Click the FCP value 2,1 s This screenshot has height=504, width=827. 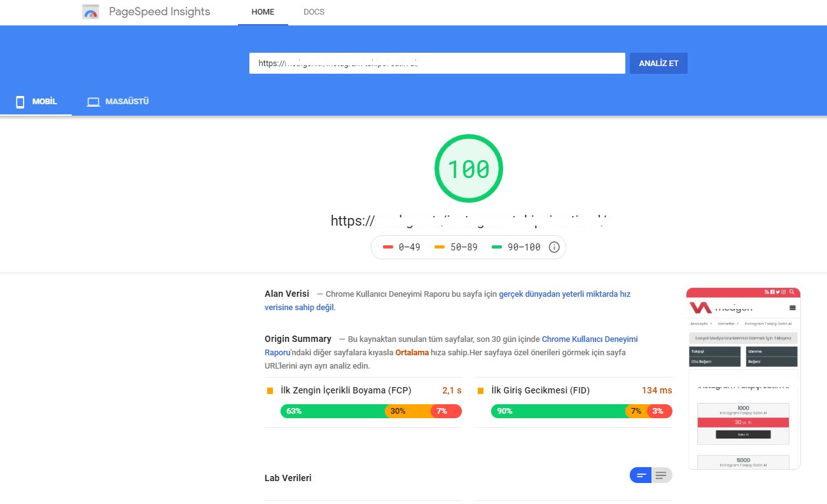(x=452, y=391)
